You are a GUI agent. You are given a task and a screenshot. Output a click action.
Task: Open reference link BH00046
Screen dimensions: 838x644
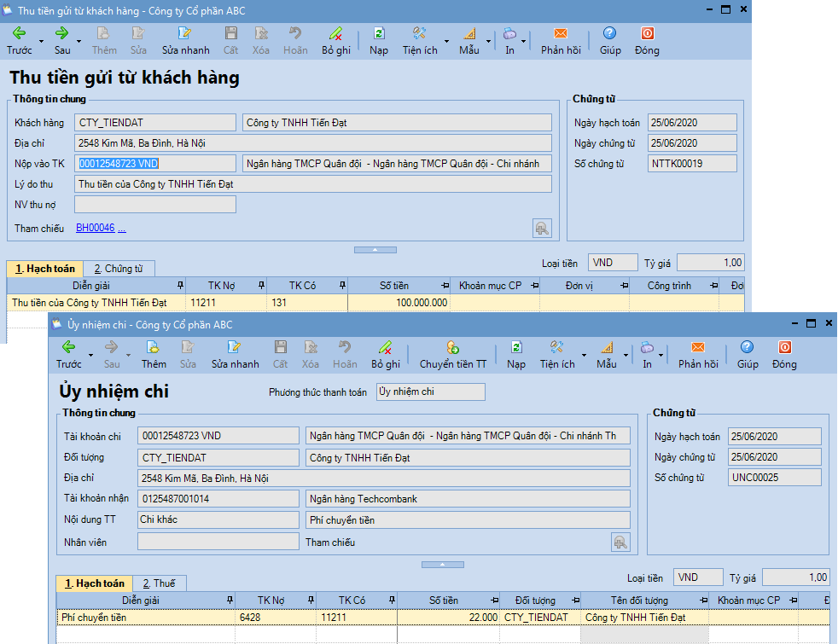click(x=95, y=228)
